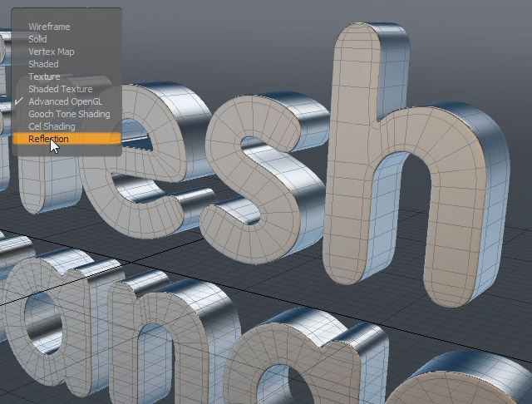Click highlighted Reflection menu item
The image size is (532, 404).
tap(66, 139)
